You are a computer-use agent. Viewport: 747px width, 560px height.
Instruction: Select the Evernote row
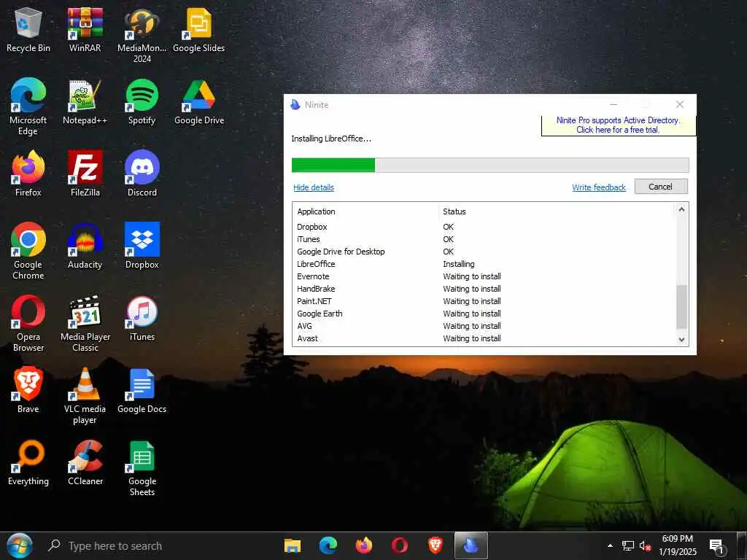(x=484, y=276)
